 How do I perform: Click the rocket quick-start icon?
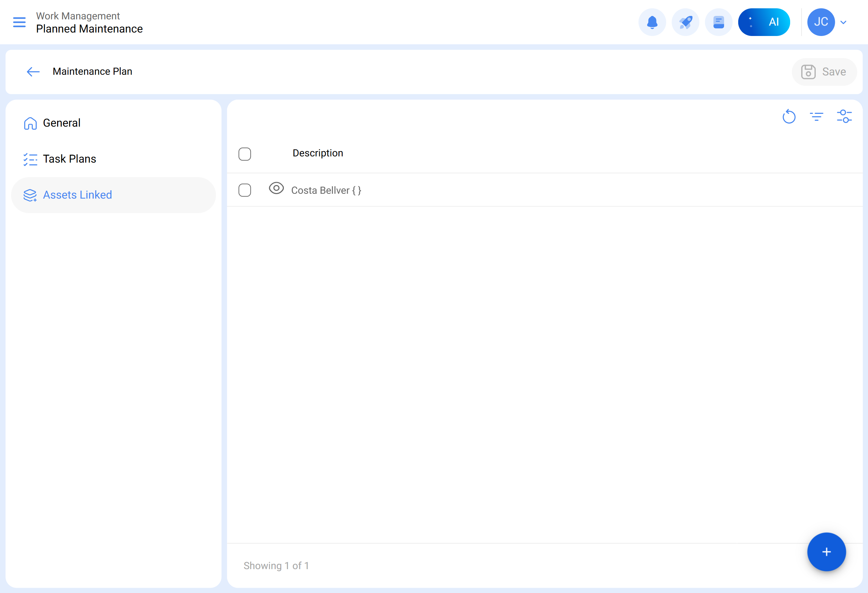(x=685, y=22)
